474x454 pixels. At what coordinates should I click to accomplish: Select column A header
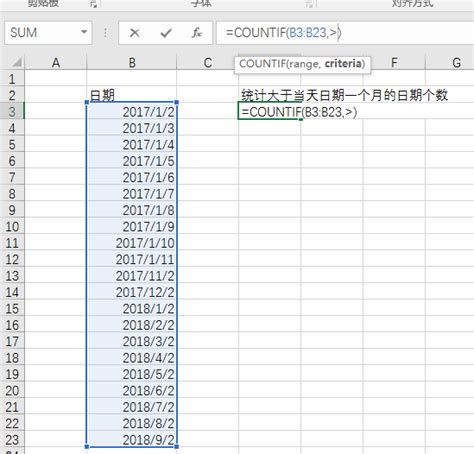(56, 62)
